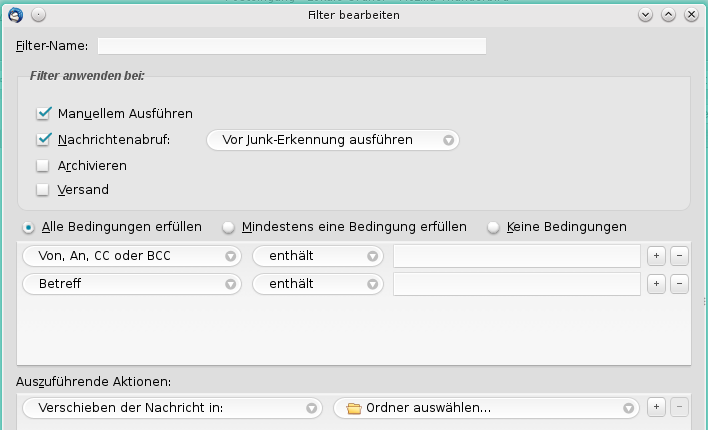Screen dimensions: 708x430
Task: Select Mindestens eine Bedingung erfüllen option
Action: [229, 227]
